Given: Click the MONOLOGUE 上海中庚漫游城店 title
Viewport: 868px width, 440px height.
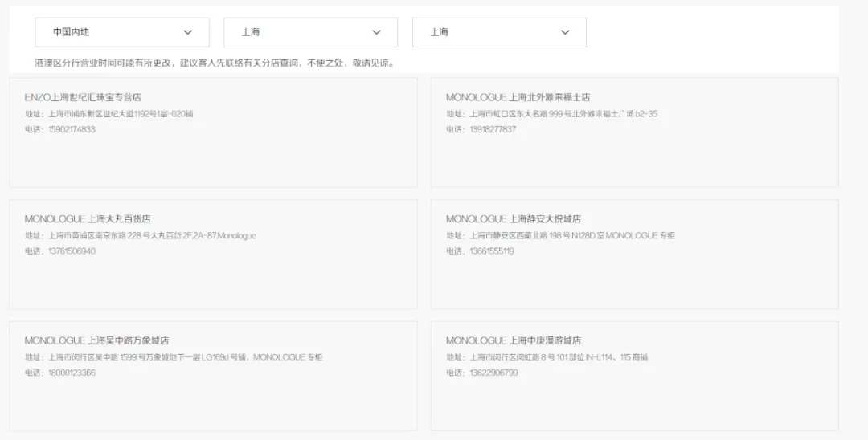Looking at the screenshot, I should [513, 340].
